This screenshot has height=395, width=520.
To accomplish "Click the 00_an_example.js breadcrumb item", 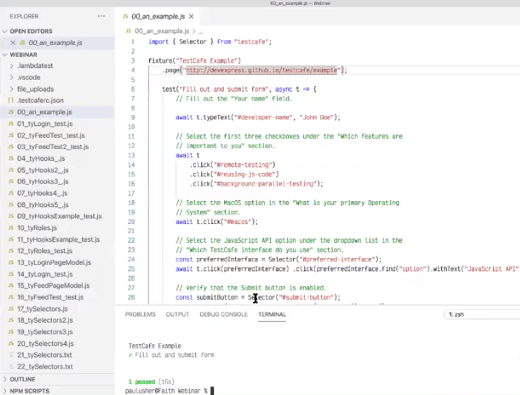I will click(162, 31).
